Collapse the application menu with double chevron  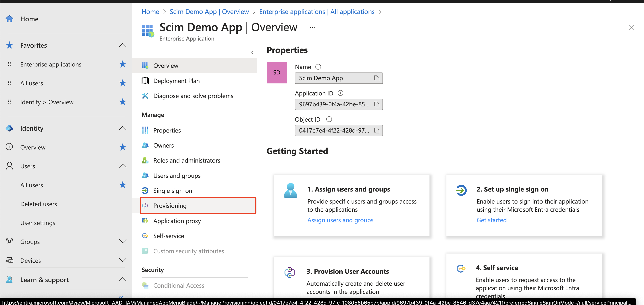pos(251,53)
